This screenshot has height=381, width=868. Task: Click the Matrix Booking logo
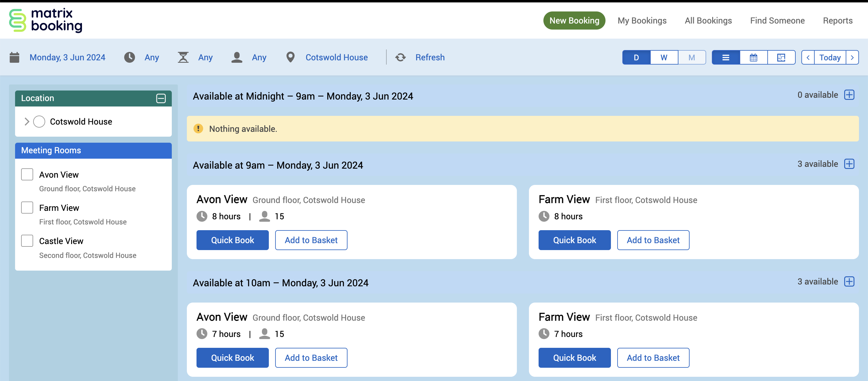click(46, 21)
